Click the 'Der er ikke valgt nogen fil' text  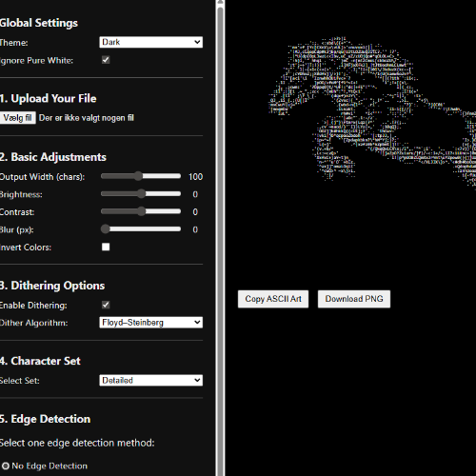(87, 118)
